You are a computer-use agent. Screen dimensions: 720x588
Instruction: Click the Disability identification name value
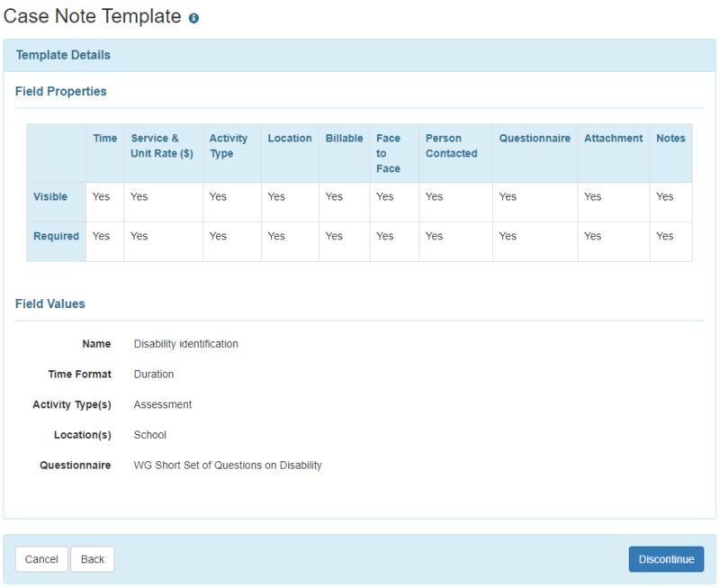tap(187, 343)
